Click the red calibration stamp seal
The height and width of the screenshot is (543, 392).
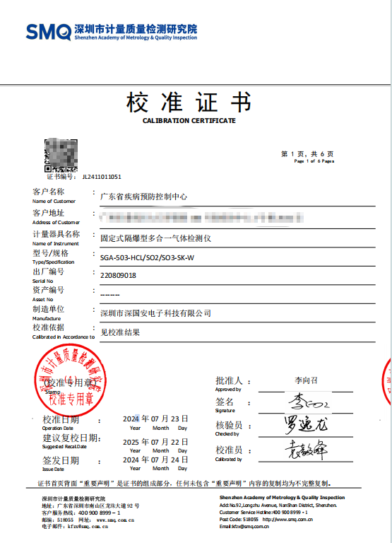(70, 380)
